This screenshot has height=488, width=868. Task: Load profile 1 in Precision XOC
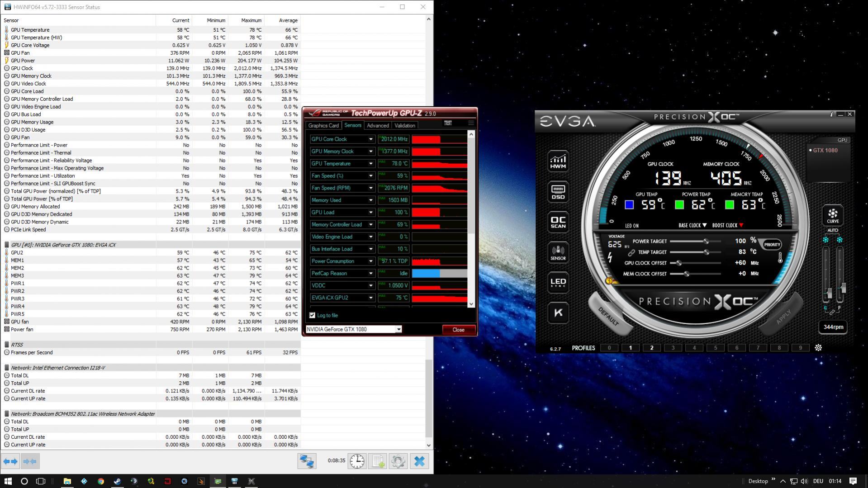[x=631, y=348]
